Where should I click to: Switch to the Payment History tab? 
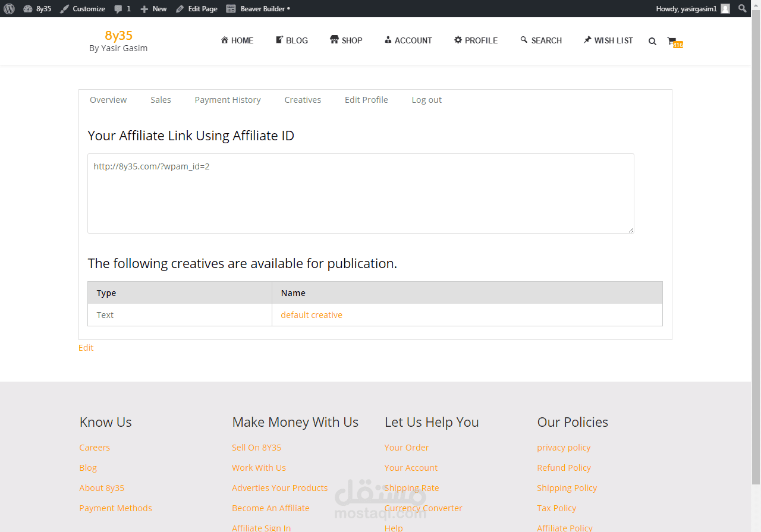[228, 100]
